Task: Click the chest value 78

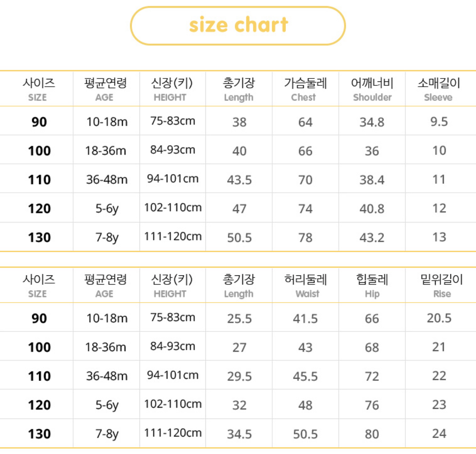Action: coord(305,238)
